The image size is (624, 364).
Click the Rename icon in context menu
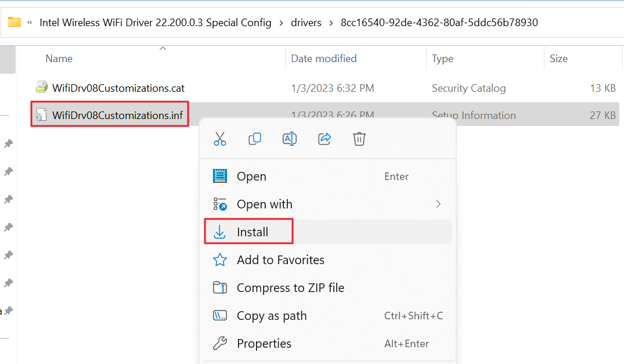click(x=289, y=139)
